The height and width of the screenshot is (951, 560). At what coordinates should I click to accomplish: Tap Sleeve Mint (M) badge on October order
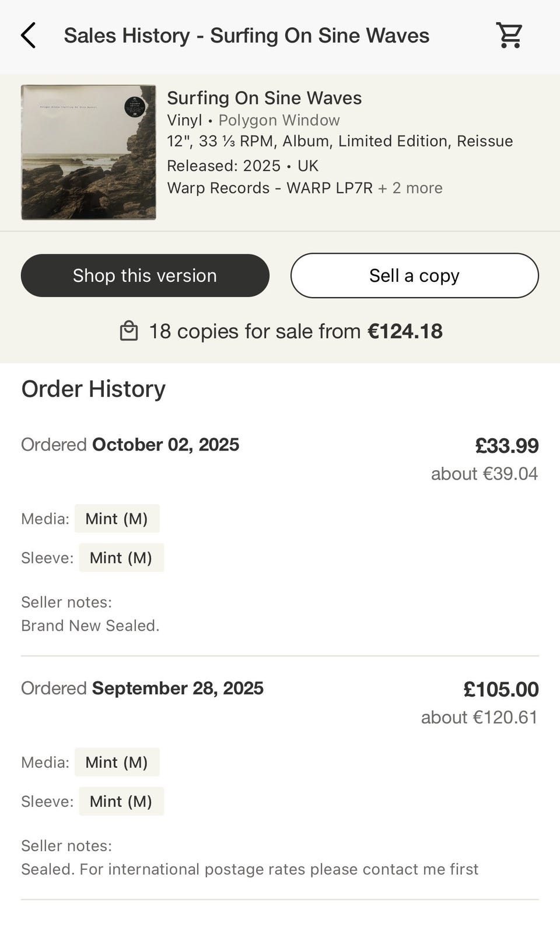coord(121,558)
